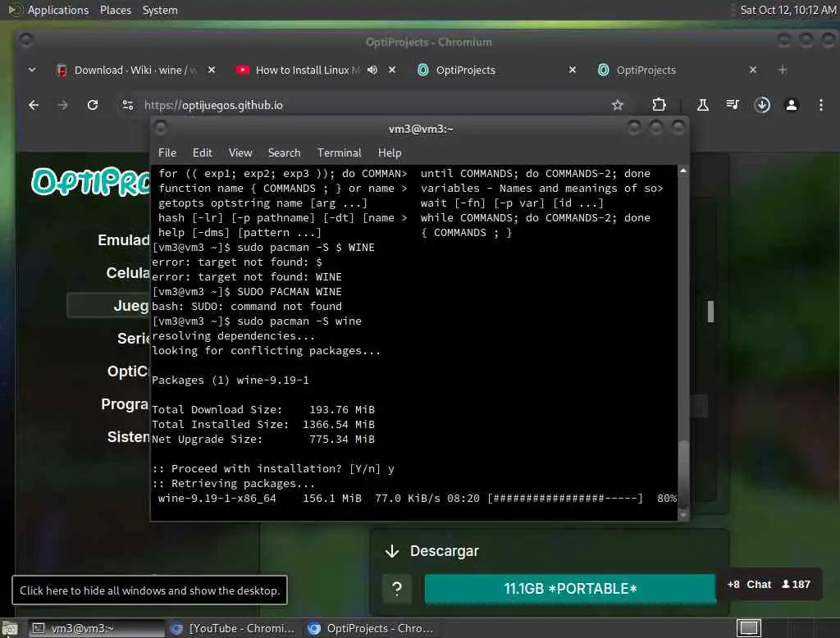Open Emulad sidebar link on OptiProjects
Viewport: 840px width, 638px height.
coord(124,240)
